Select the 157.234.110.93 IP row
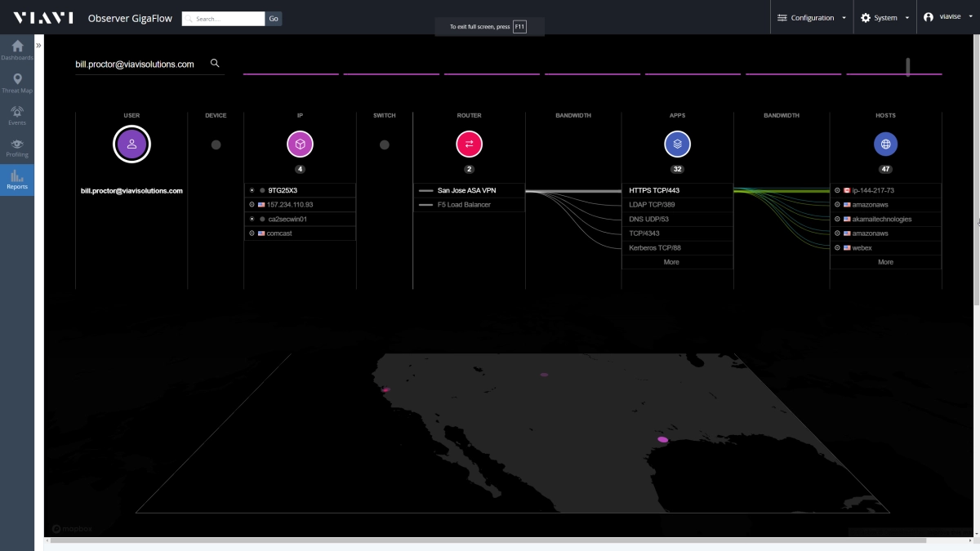Image resolution: width=980 pixels, height=551 pixels. click(300, 205)
